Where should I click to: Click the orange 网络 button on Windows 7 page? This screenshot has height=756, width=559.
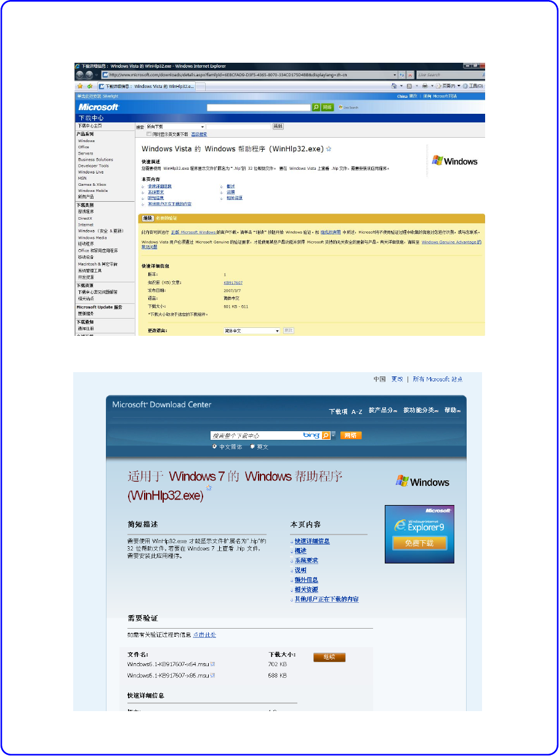[x=351, y=436]
